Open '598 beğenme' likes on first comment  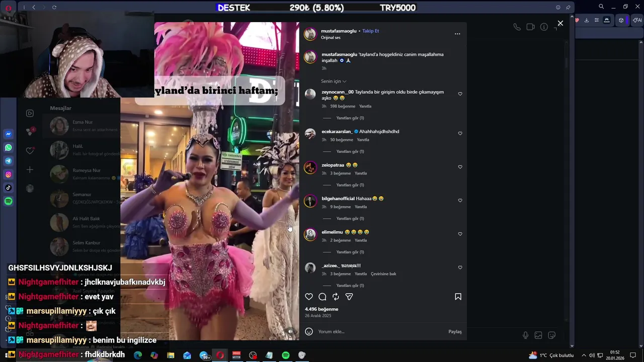pyautogui.click(x=343, y=106)
